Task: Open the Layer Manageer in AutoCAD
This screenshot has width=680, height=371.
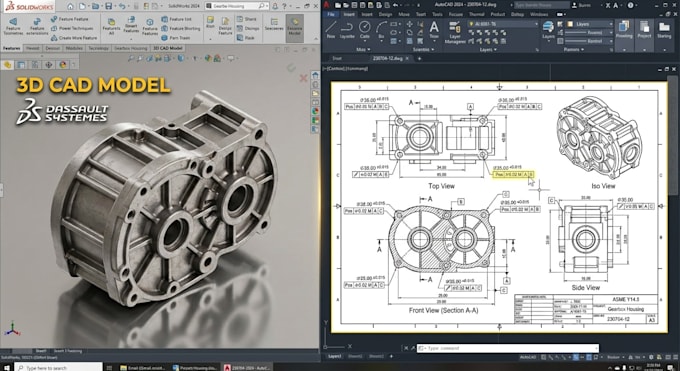Action: pos(455,33)
